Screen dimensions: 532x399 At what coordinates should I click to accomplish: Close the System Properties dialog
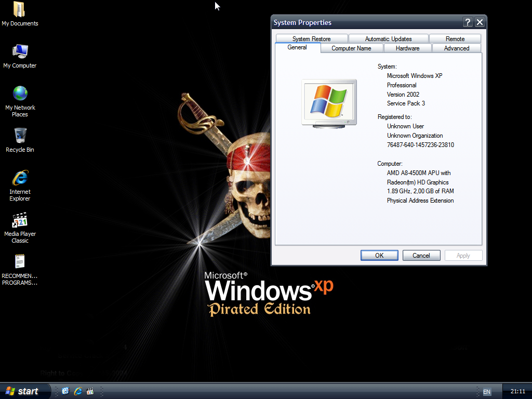tap(480, 22)
